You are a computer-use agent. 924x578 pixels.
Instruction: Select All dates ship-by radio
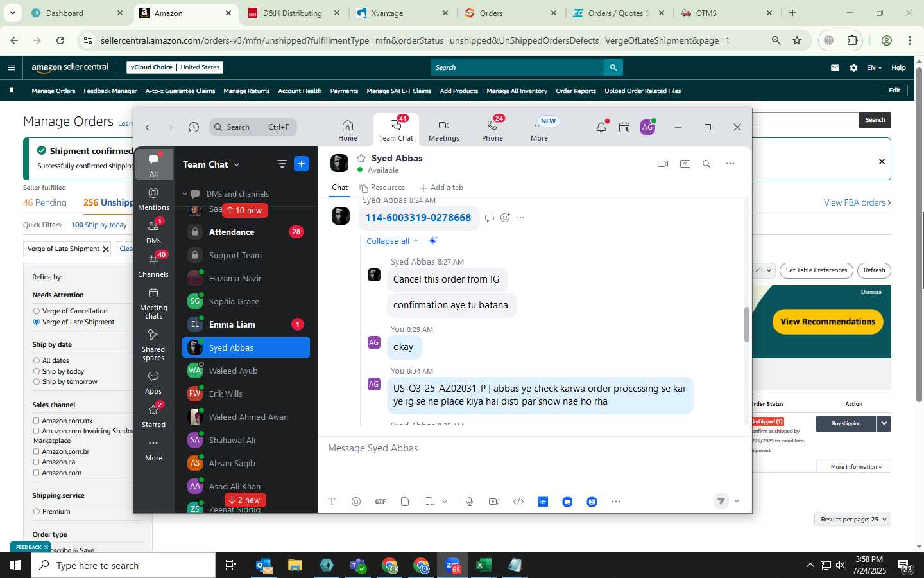[x=37, y=360]
